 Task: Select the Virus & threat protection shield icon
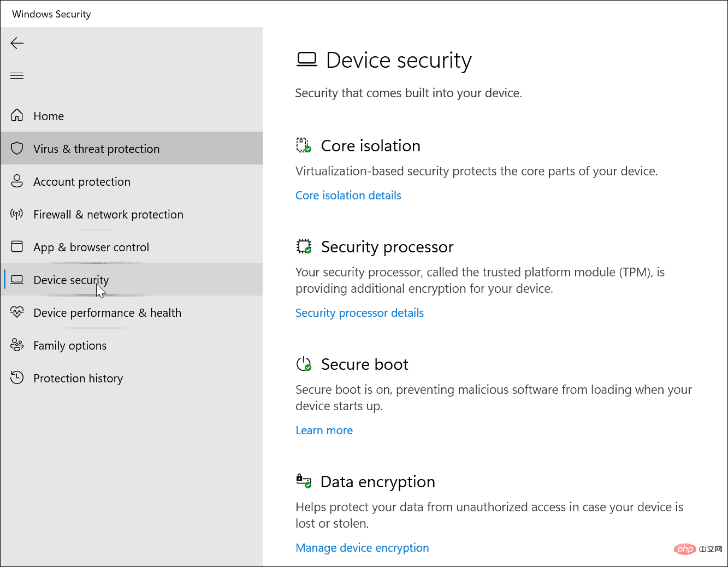[x=17, y=148]
